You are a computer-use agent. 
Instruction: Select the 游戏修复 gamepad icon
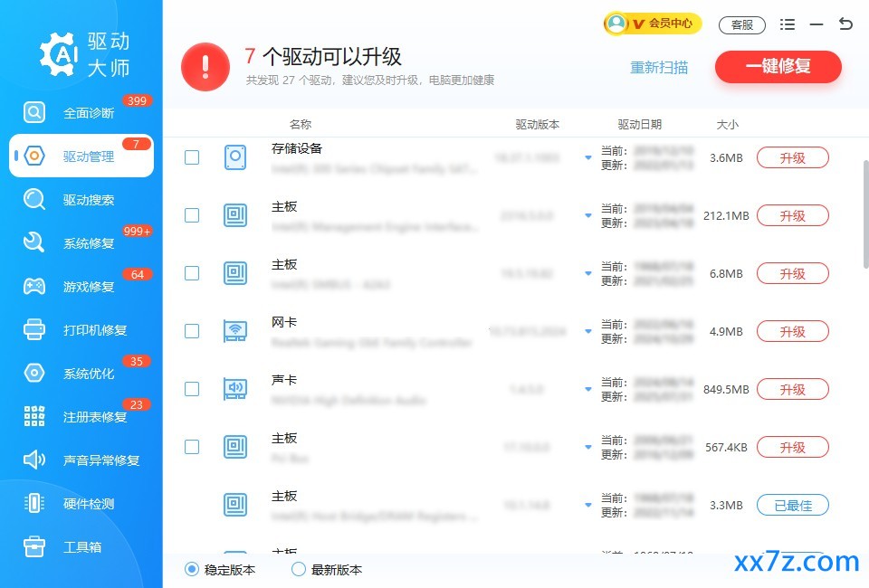tap(34, 286)
